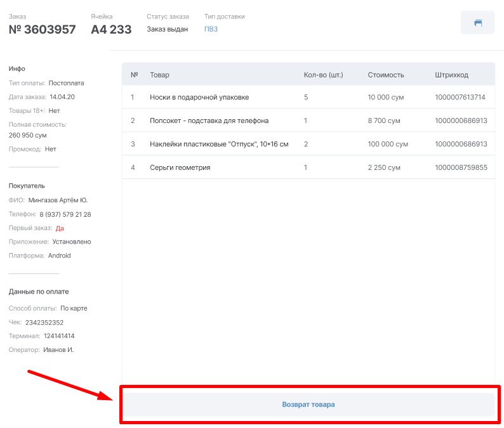Screen dimensions: 504x428
Task: Click the Установлено application value
Action: pos(72,242)
